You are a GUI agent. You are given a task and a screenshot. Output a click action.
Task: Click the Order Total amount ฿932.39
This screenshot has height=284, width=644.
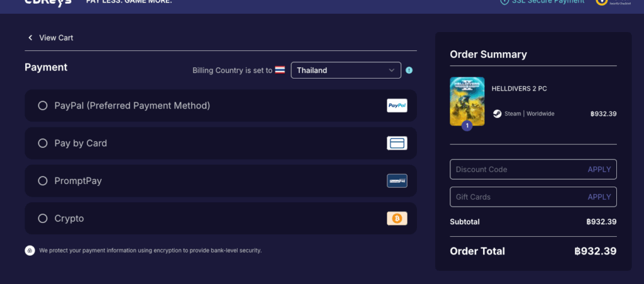tap(596, 251)
